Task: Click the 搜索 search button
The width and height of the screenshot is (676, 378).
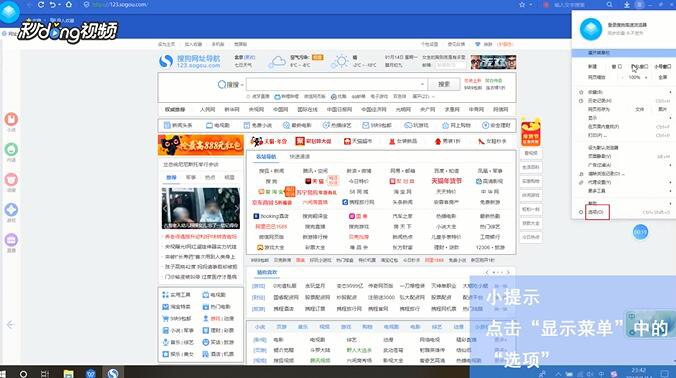Action: [x=444, y=84]
